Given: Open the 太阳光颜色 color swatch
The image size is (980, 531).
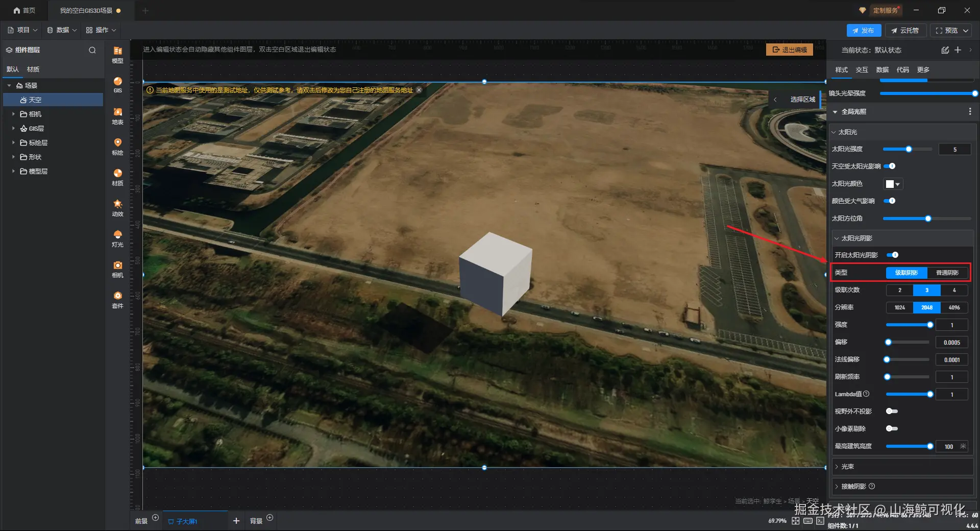Looking at the screenshot, I should click(x=893, y=184).
